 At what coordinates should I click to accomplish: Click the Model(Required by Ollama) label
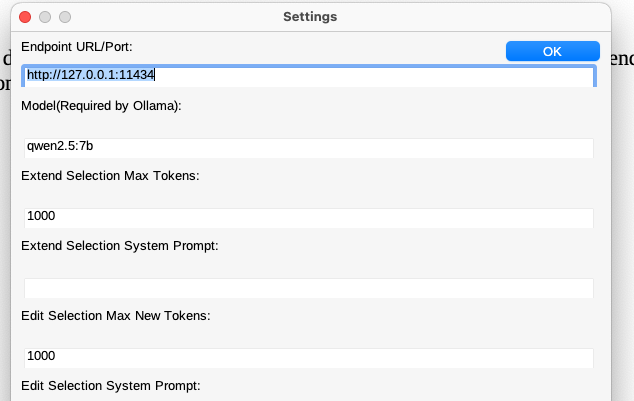point(101,106)
